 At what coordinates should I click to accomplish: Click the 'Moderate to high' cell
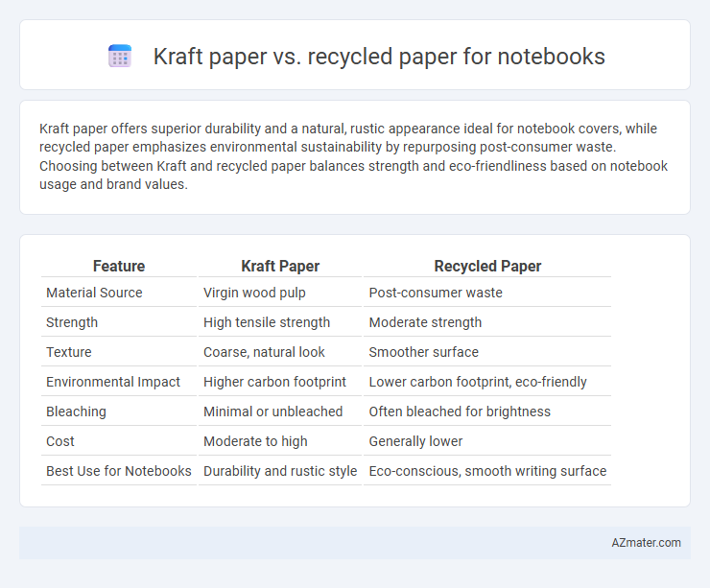(x=255, y=441)
